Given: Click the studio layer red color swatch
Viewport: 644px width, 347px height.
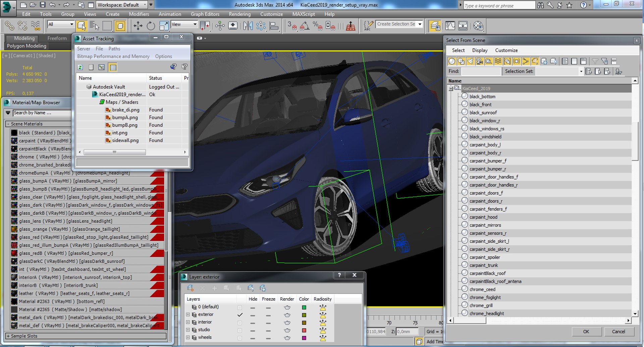Looking at the screenshot, I should coord(304,330).
